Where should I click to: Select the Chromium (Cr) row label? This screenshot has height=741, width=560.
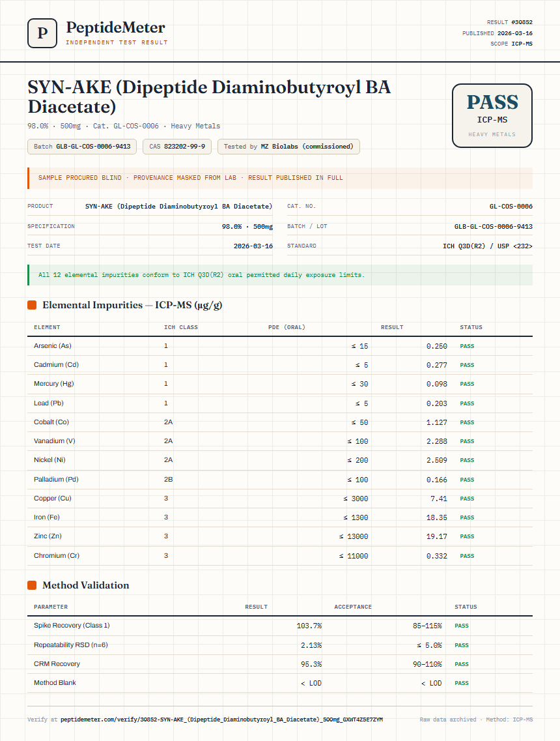click(57, 556)
